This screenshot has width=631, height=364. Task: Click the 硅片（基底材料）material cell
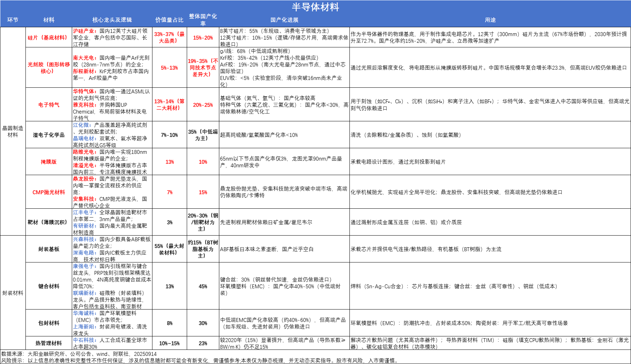point(48,37)
